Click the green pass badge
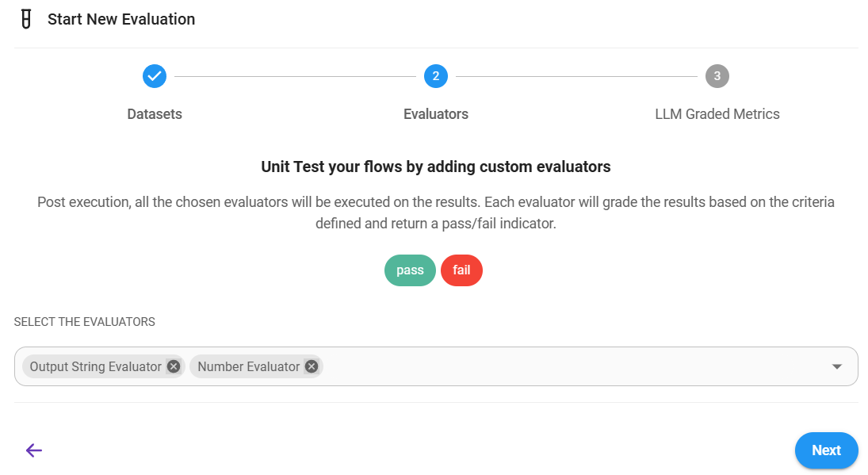 coord(410,270)
